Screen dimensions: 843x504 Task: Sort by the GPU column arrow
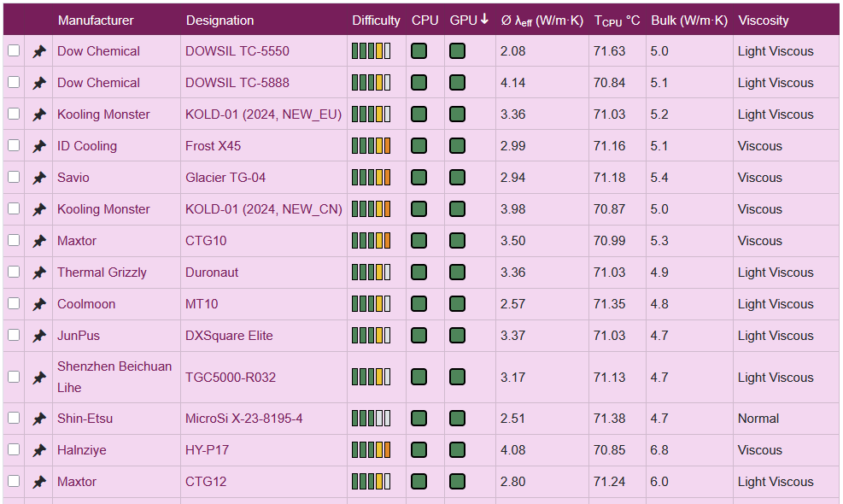coord(484,20)
